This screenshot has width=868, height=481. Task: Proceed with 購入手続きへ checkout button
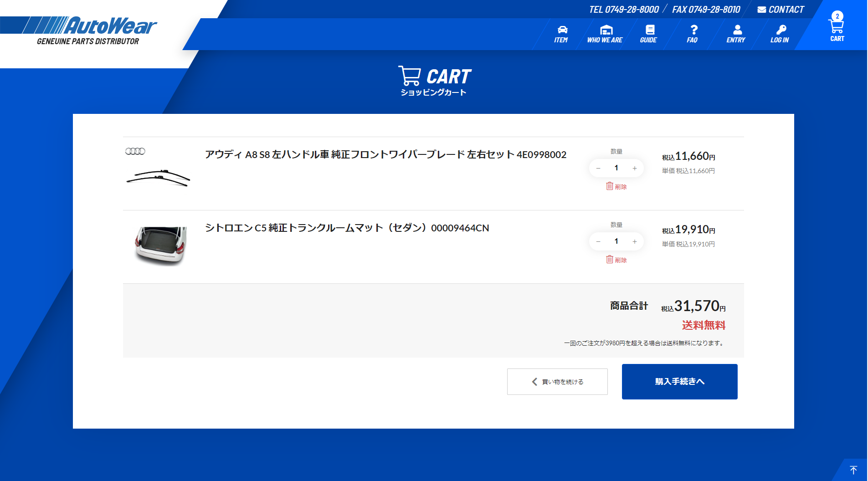coord(679,382)
